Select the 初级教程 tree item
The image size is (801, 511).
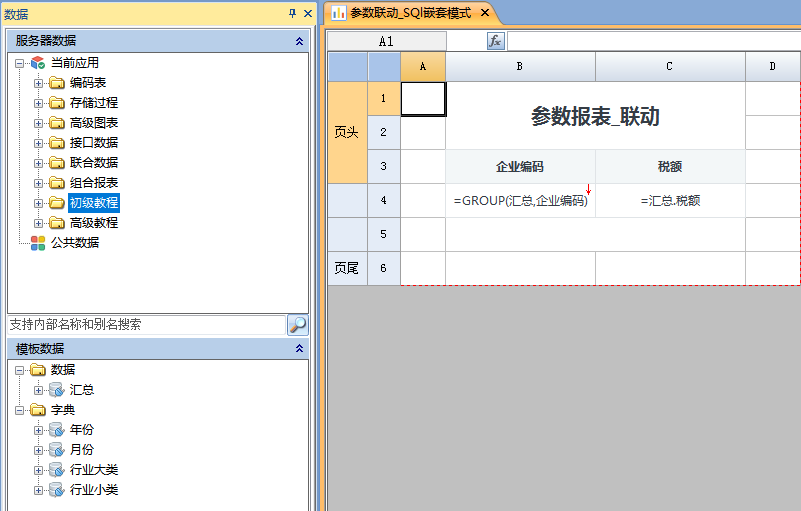[93, 203]
